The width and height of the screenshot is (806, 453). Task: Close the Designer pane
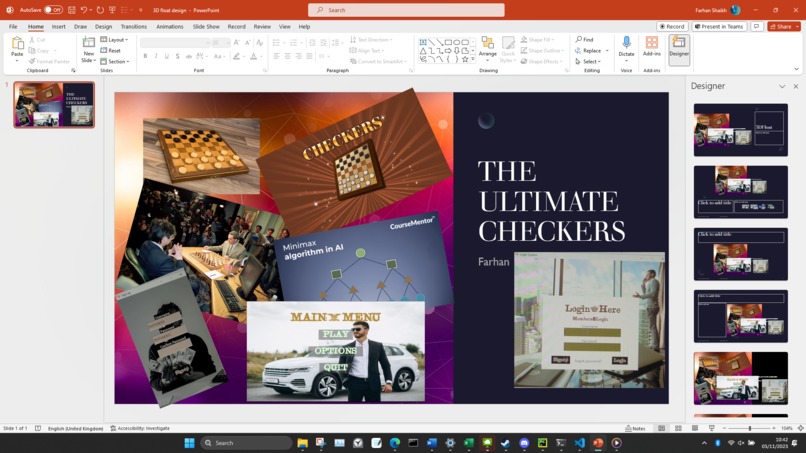[x=796, y=86]
